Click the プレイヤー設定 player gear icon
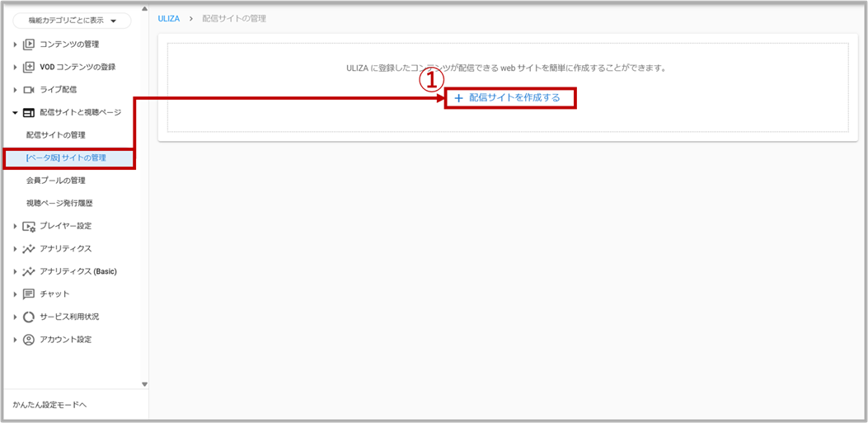The height and width of the screenshot is (423, 868). (x=29, y=226)
